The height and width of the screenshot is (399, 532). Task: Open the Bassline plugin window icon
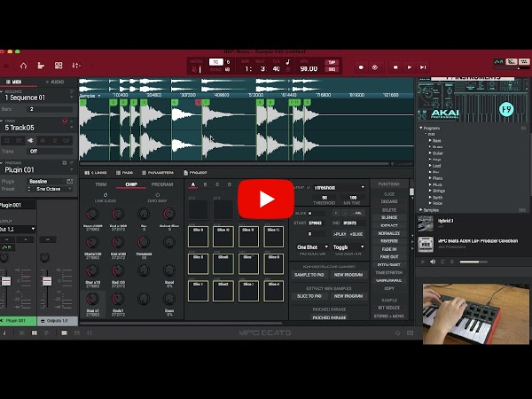click(x=69, y=181)
